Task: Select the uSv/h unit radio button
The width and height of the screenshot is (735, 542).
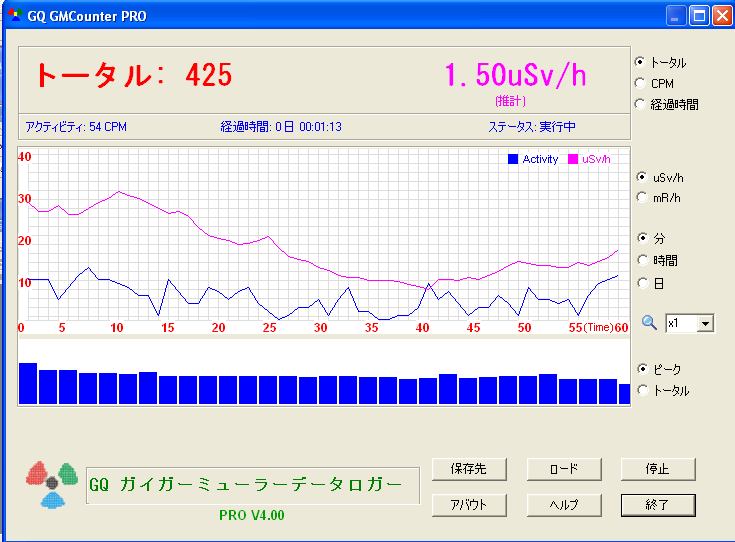Action: 642,177
